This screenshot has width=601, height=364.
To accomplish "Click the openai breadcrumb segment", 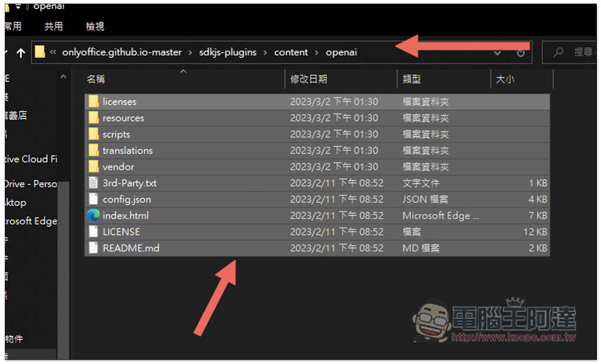I will click(341, 52).
